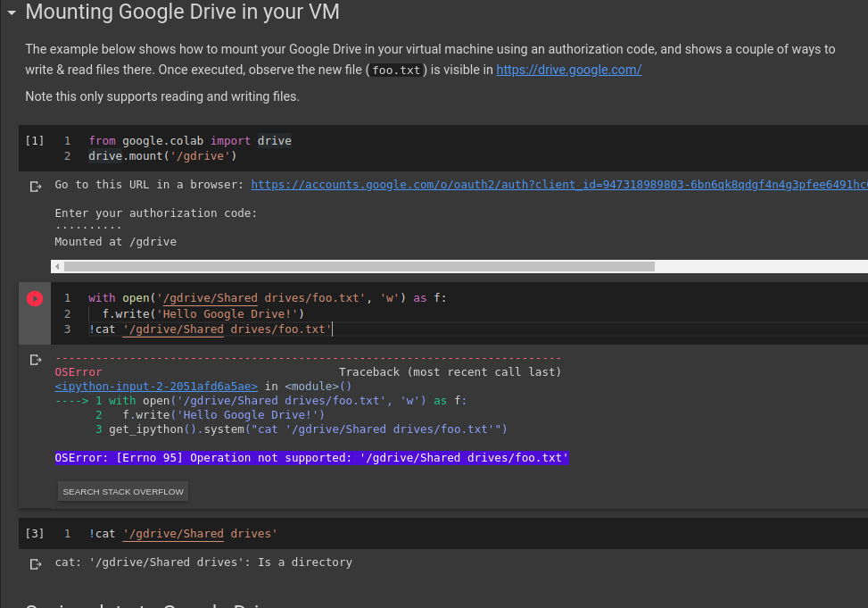868x608 pixels.
Task: Click the Mounted at /gdrive output text
Action: tap(116, 241)
